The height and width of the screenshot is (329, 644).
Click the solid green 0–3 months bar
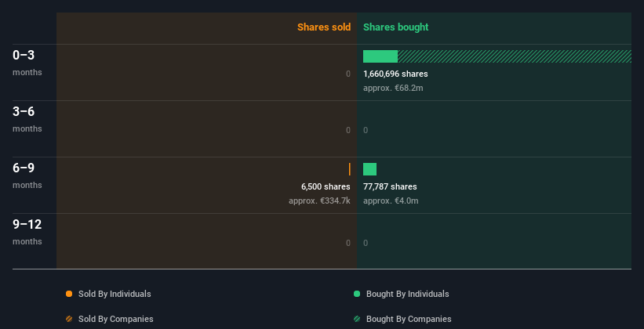coord(380,56)
